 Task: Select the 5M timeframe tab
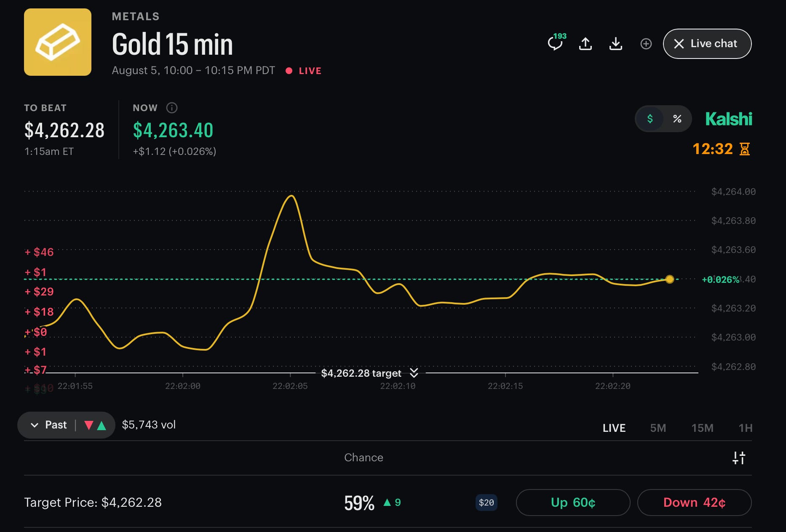[658, 428]
